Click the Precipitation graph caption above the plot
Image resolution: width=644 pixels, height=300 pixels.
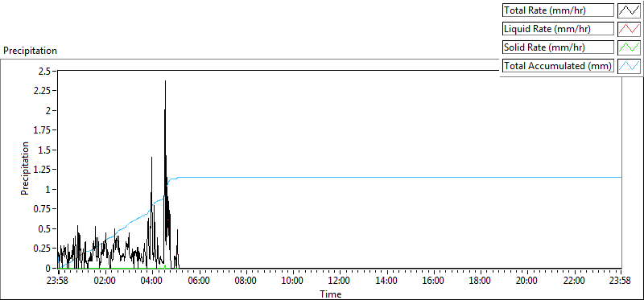point(30,51)
